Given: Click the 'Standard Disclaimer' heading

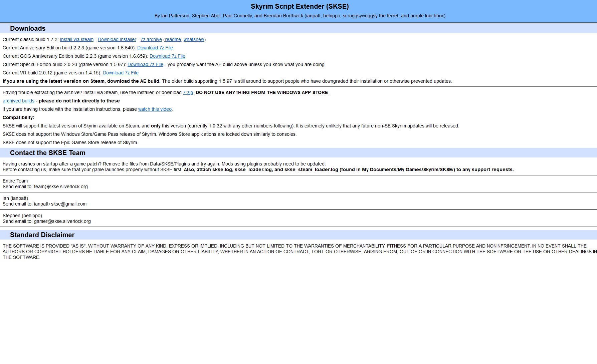Looking at the screenshot, I should pyautogui.click(x=42, y=235).
